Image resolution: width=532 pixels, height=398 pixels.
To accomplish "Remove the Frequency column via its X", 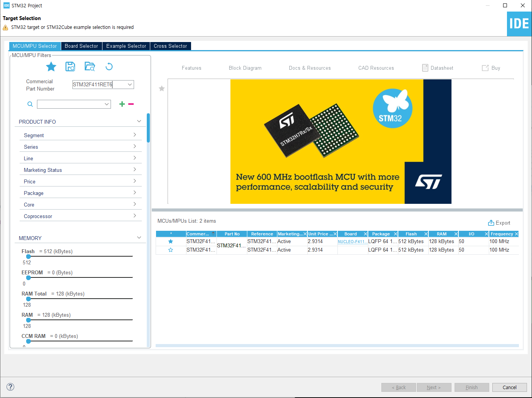I will [517, 234].
